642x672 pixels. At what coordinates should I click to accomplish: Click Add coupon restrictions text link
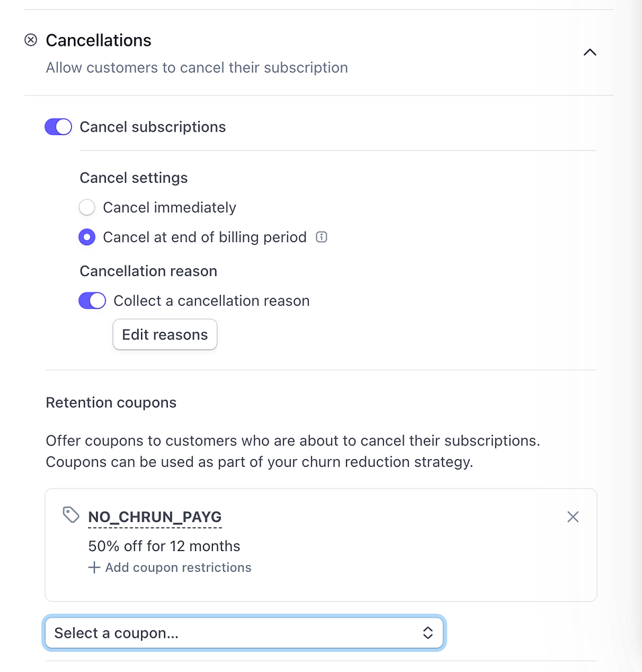click(178, 568)
